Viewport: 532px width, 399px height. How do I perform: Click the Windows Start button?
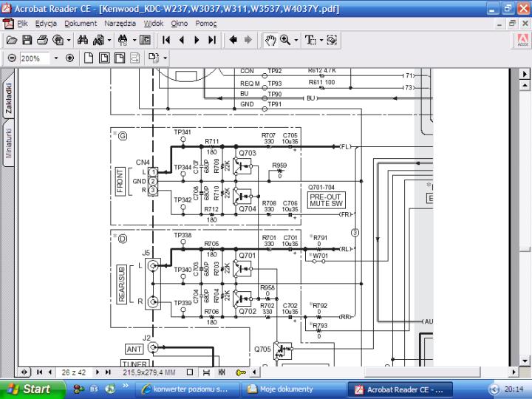coord(33,389)
